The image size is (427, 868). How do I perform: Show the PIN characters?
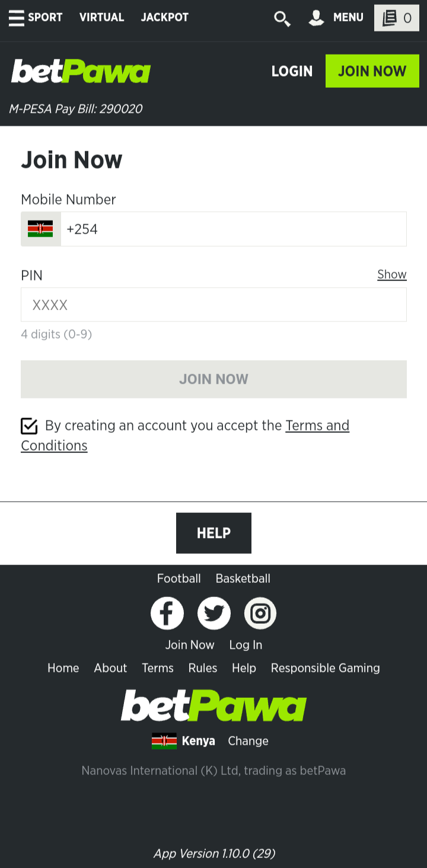click(391, 275)
